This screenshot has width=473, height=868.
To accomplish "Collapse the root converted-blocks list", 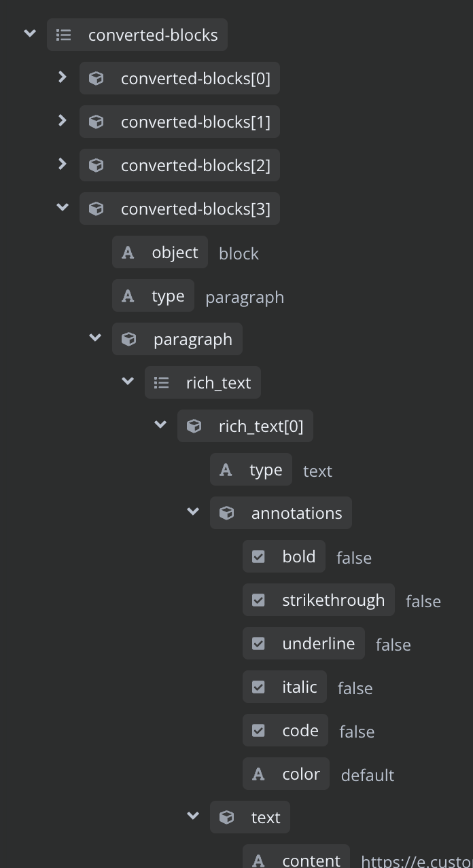I will (30, 34).
